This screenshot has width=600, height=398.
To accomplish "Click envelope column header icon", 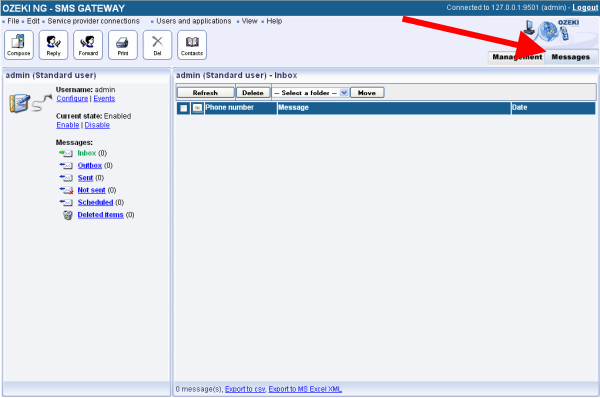I will click(x=197, y=108).
